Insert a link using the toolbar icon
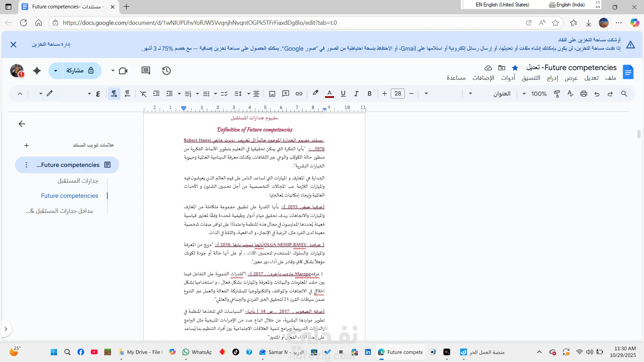 pyautogui.click(x=299, y=94)
